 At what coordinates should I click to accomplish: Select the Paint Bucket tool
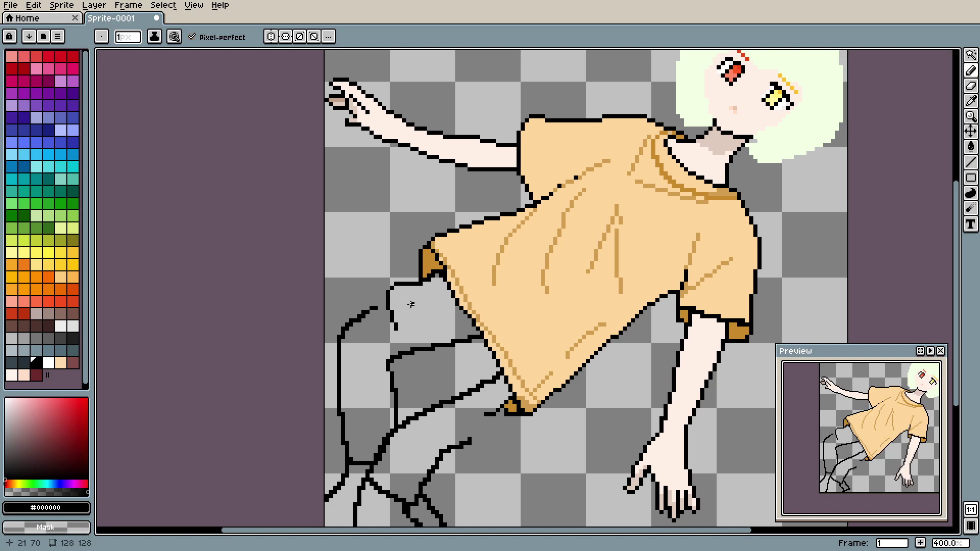click(970, 147)
